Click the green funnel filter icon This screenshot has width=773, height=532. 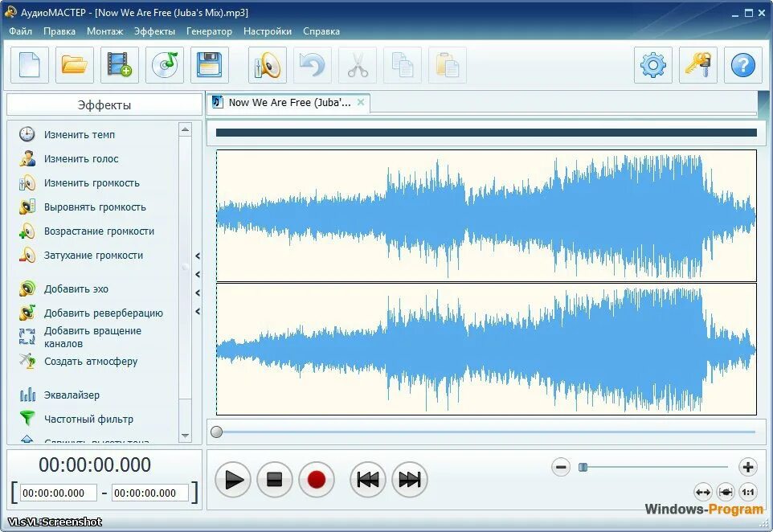tap(27, 419)
